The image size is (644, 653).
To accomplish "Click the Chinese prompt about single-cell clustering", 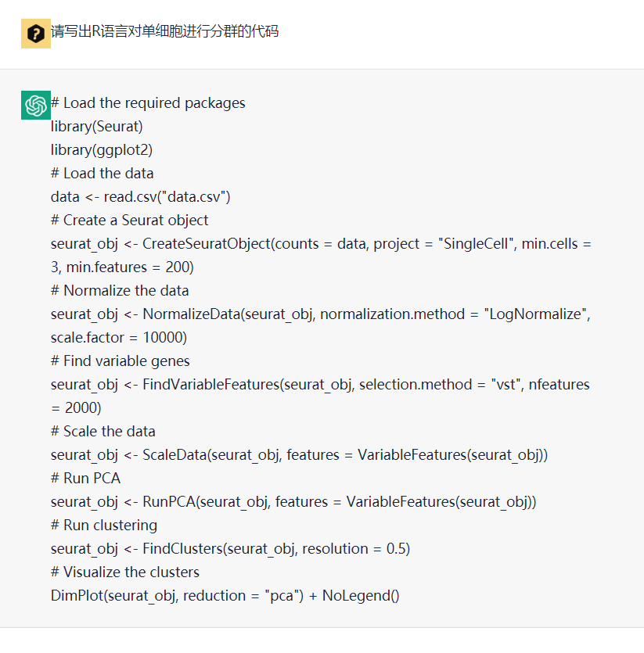I will [x=164, y=31].
